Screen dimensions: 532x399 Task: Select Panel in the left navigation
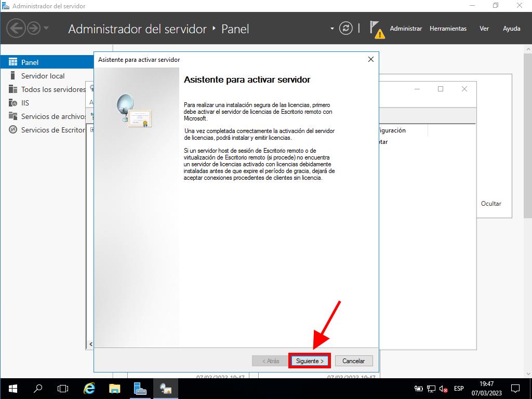pos(30,62)
